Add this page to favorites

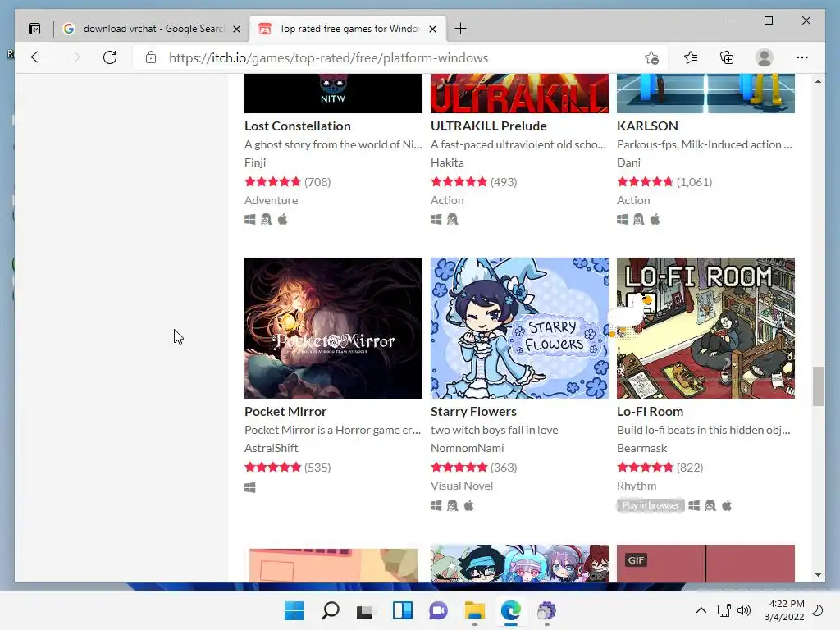tap(651, 58)
